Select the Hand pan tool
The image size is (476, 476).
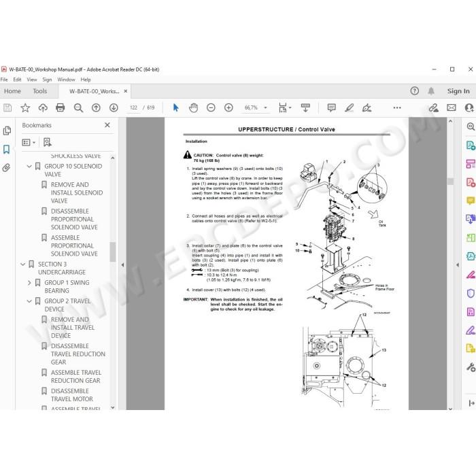coord(193,107)
